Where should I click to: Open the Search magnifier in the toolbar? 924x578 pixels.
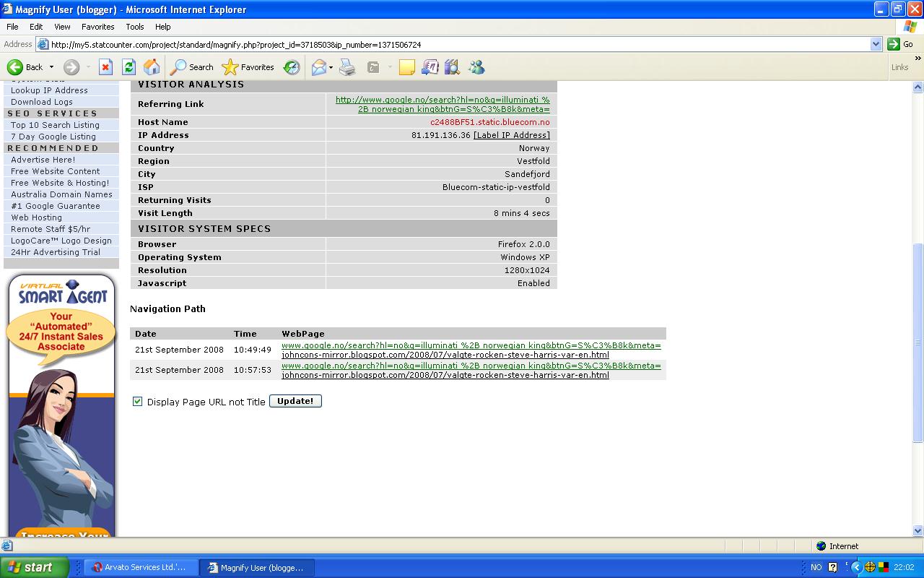click(178, 67)
